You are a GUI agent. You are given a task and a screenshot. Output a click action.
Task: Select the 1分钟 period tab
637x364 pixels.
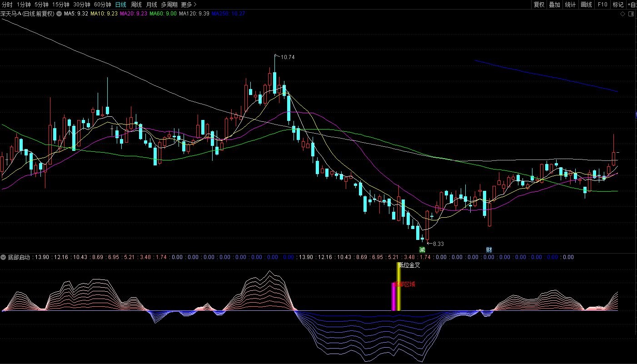pos(24,5)
